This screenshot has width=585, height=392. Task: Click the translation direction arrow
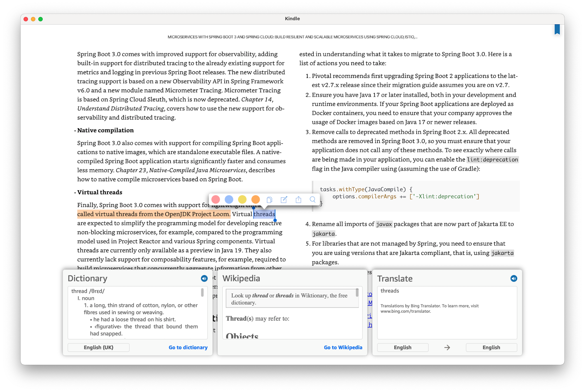[447, 348]
